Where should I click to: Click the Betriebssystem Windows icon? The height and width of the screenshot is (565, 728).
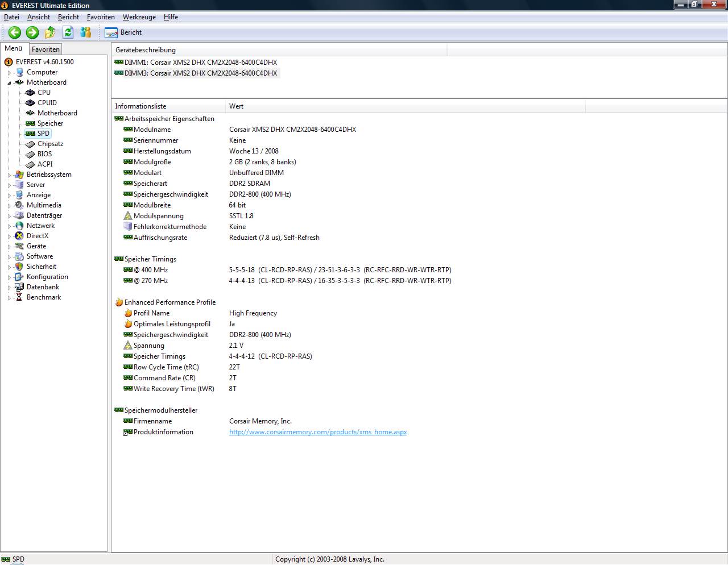pos(19,175)
